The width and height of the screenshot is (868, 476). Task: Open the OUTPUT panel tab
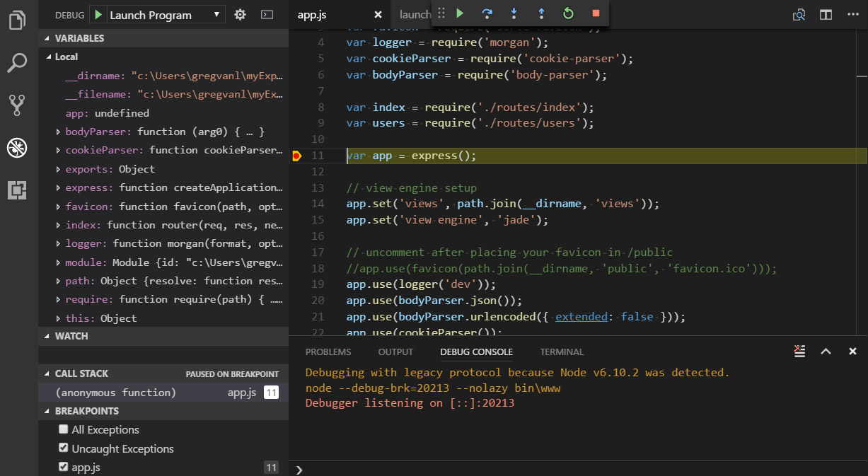pyautogui.click(x=395, y=352)
